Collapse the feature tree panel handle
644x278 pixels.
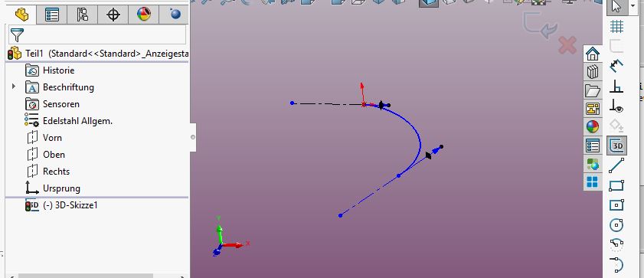pyautogui.click(x=193, y=137)
